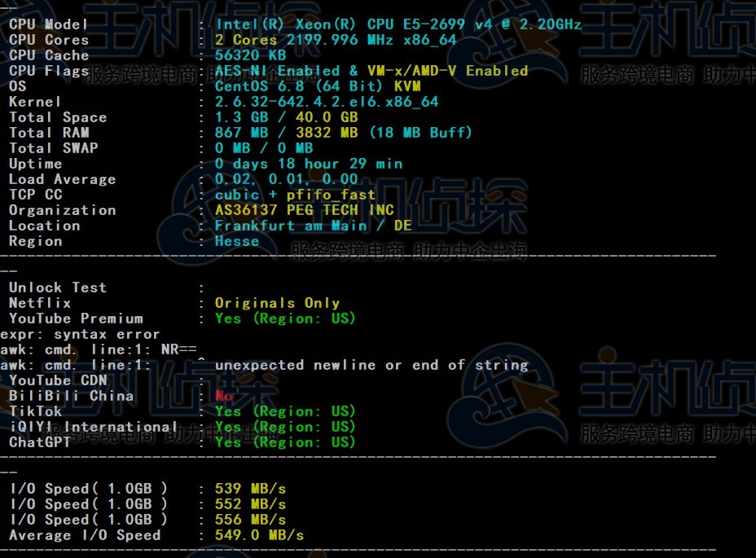This screenshot has width=756, height=558.
Task: Select location Frankfurt am Main / DE
Action: coord(313,225)
